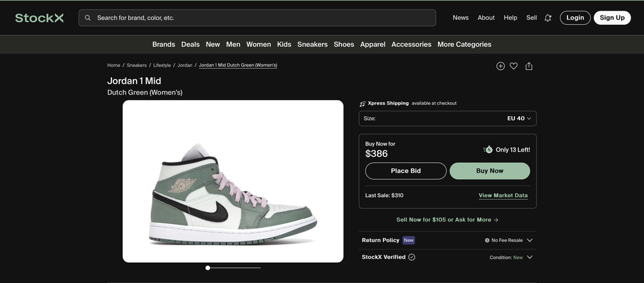Go to Lifestyle breadcrumb
This screenshot has width=644, height=283.
pyautogui.click(x=162, y=65)
